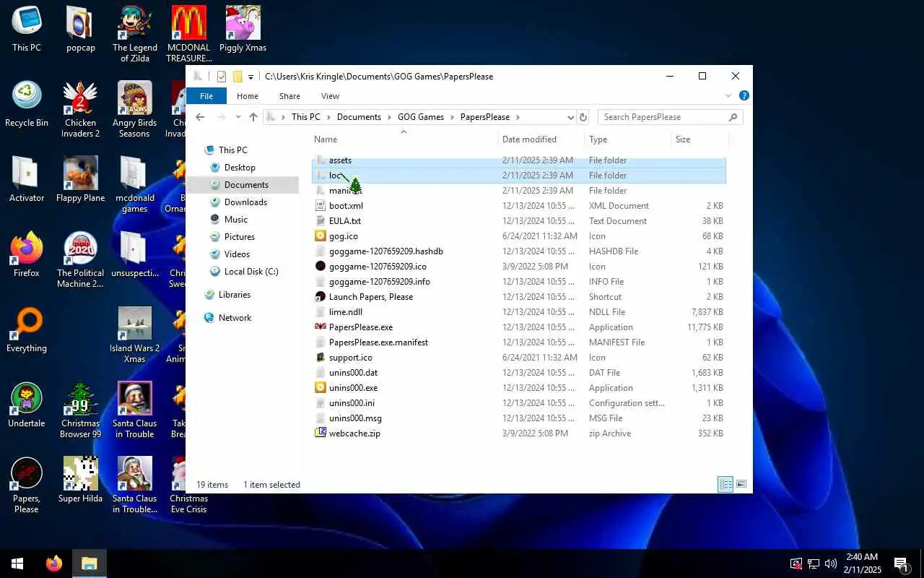Expand chevron after Documents breadcrumb
This screenshot has width=924, height=578.
tap(389, 117)
